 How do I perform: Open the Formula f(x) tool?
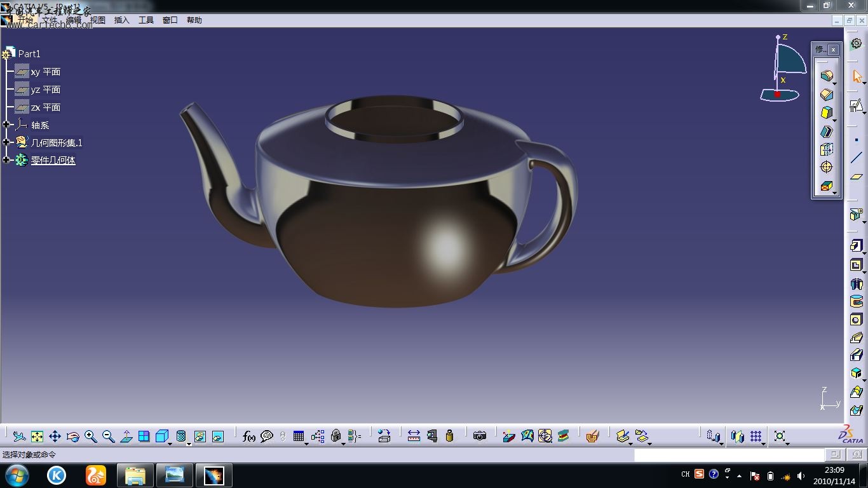point(248,436)
